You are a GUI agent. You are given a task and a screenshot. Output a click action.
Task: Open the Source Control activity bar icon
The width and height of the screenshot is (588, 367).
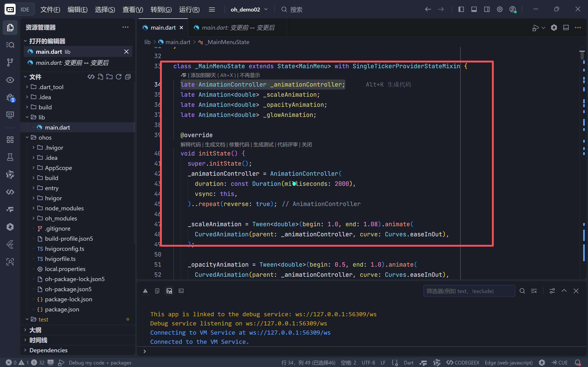[x=10, y=62]
